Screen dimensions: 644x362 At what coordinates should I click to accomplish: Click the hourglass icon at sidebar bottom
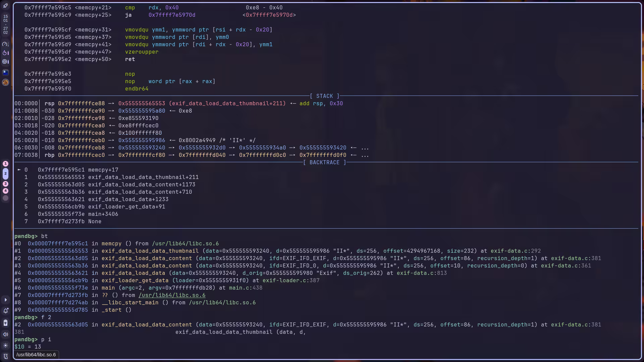tap(5, 356)
